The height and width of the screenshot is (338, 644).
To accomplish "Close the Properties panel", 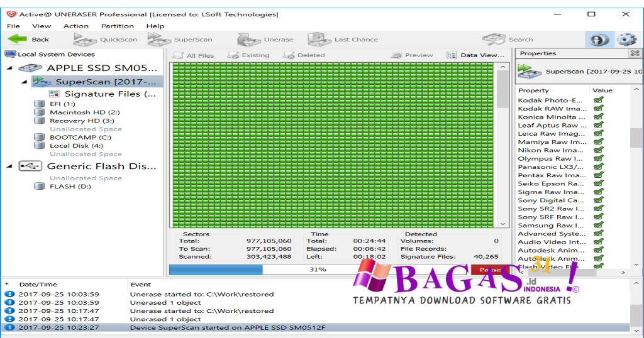I will [635, 53].
